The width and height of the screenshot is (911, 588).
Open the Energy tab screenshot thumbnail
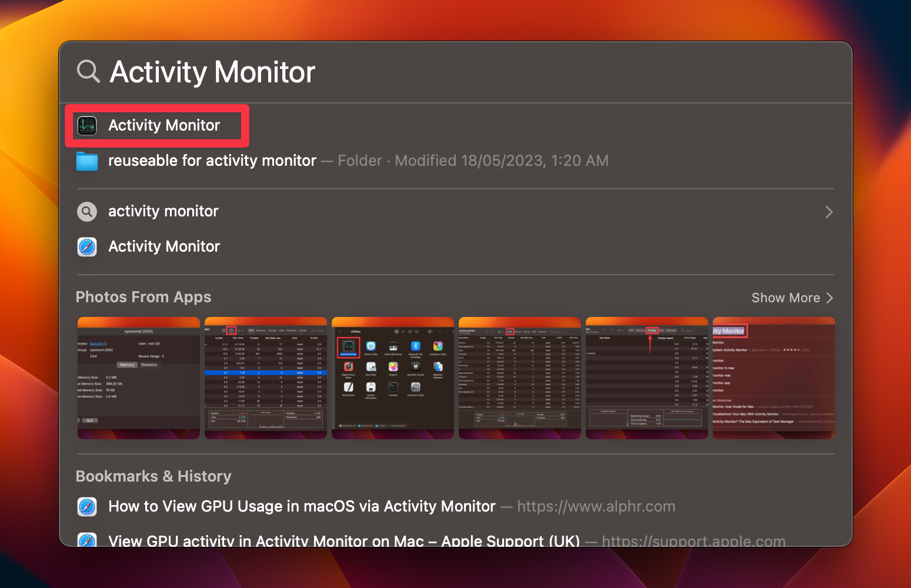point(646,378)
